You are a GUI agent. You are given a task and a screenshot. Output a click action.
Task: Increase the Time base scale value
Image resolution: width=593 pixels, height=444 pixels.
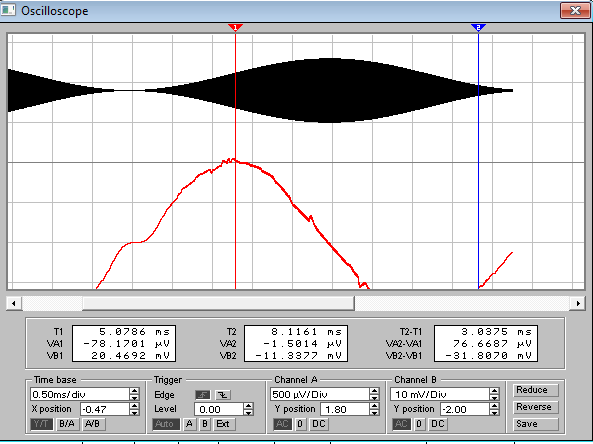[134, 391]
